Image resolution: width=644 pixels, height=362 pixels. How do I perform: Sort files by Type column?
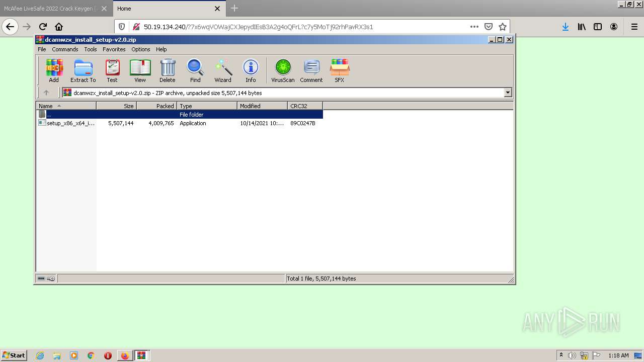pyautogui.click(x=207, y=106)
